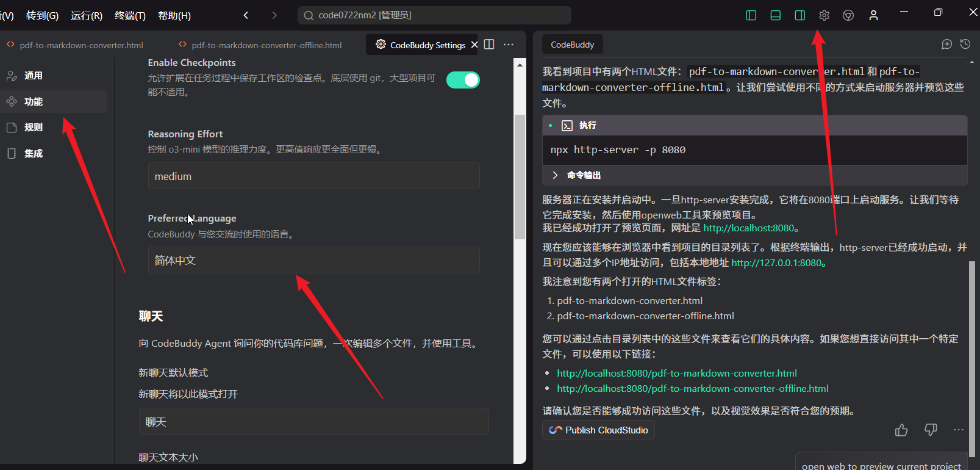The image size is (980, 470).
Task: Close the CodeBuddy Settings tab
Action: click(474, 45)
